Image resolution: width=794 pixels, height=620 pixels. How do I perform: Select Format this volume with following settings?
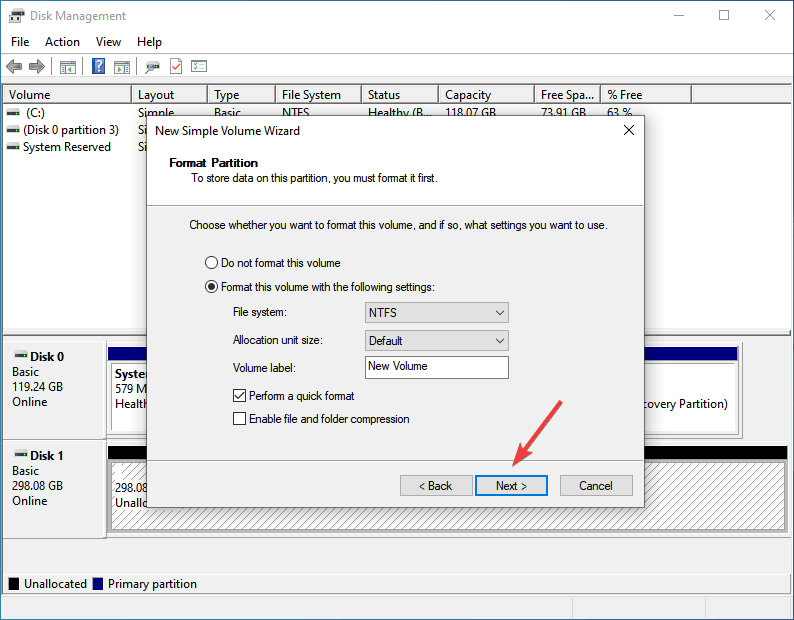[211, 287]
